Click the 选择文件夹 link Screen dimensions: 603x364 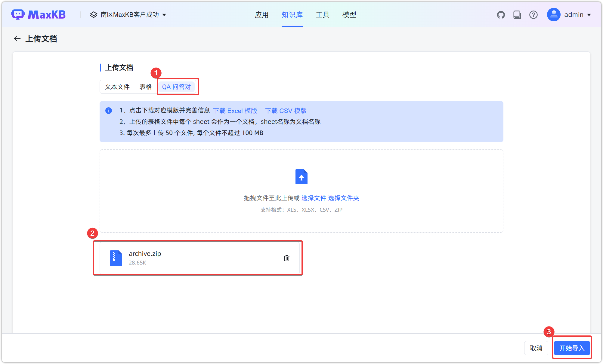click(344, 198)
